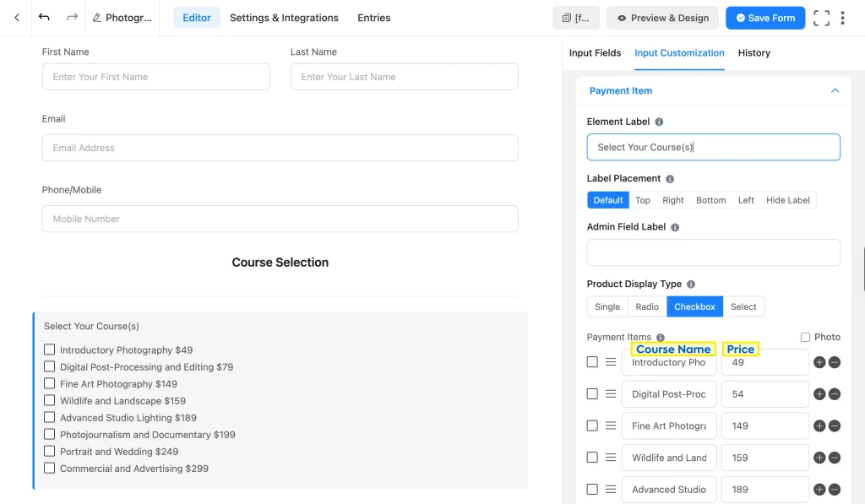Click drag handle of Advanced Studio item
Image resolution: width=865 pixels, height=504 pixels.
[x=611, y=489]
